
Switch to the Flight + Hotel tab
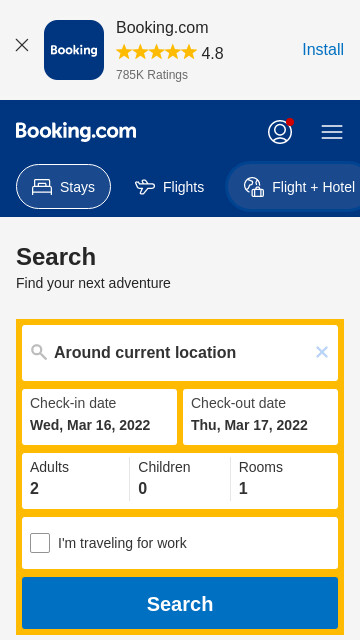[x=294, y=187]
